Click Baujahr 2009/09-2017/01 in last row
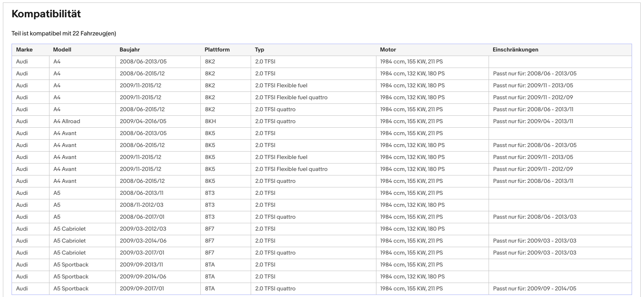This screenshot has width=644, height=297. (142, 288)
